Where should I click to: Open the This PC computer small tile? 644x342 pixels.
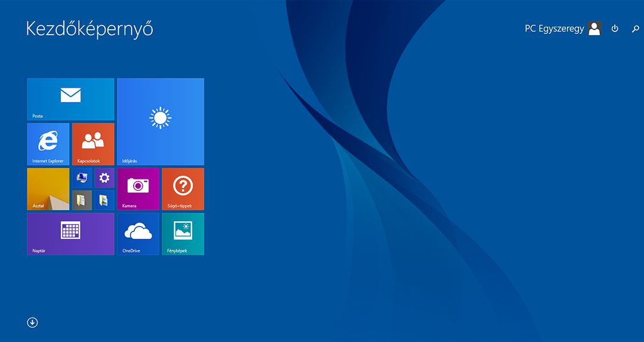[x=82, y=178]
